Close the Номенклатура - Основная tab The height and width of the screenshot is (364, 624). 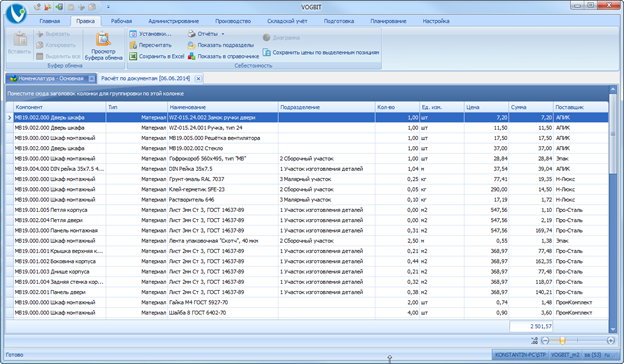[x=92, y=79]
